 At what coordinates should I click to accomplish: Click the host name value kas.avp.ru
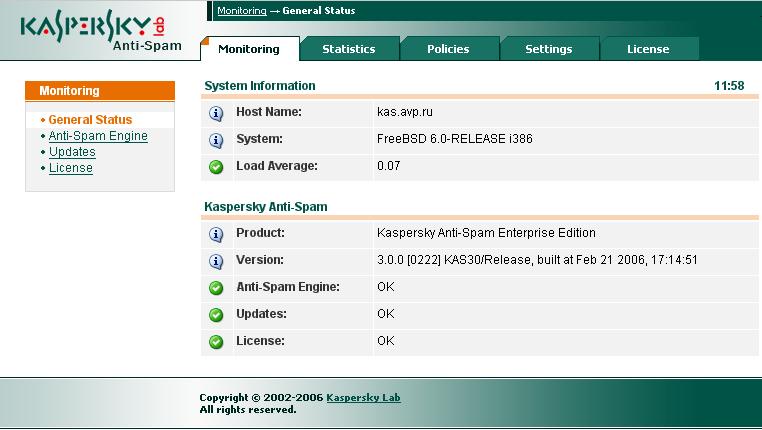point(405,112)
